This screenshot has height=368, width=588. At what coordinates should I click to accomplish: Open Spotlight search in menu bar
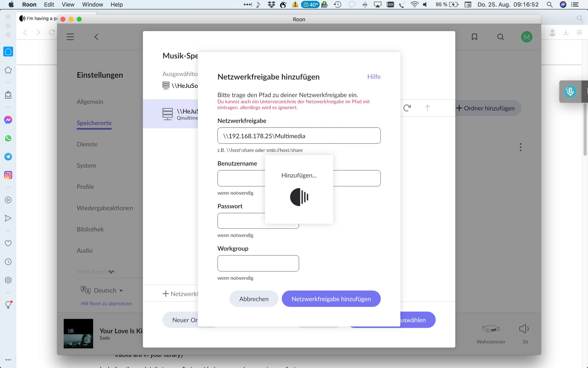coord(550,5)
